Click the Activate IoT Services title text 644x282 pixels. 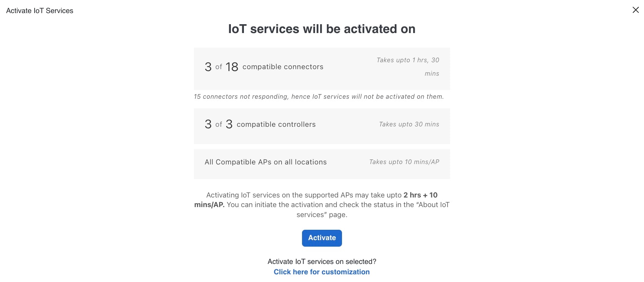pos(40,11)
